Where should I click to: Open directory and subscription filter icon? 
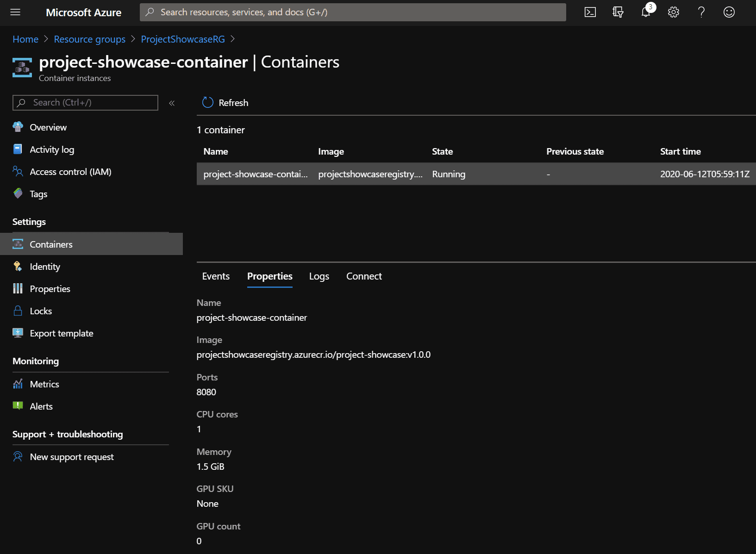[x=618, y=12]
